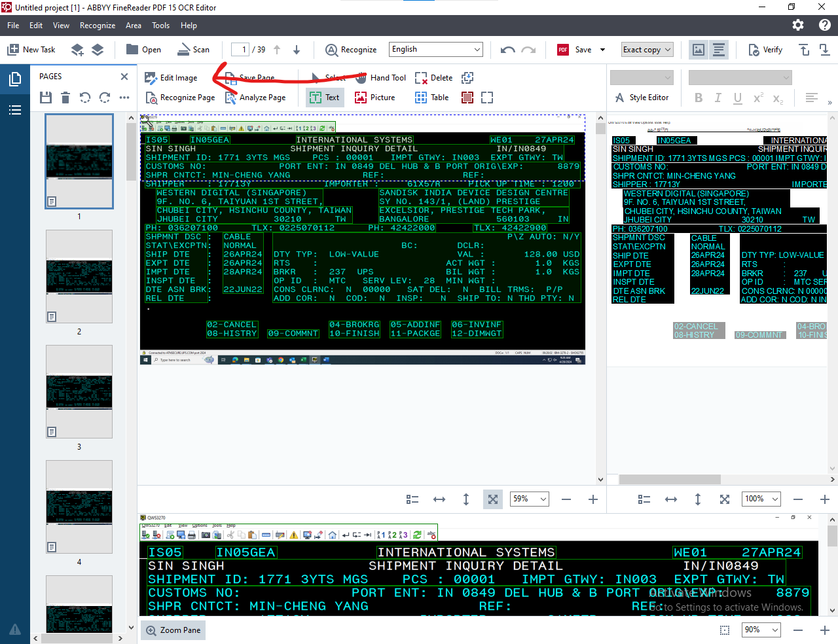Expand the Exact copy layout dropdown
The image size is (838, 644).
pos(647,50)
